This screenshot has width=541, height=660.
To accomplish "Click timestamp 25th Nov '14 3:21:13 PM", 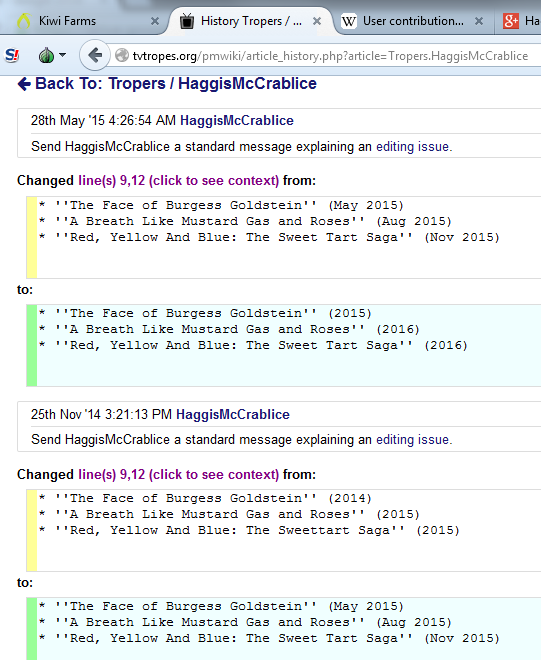I will point(101,414).
